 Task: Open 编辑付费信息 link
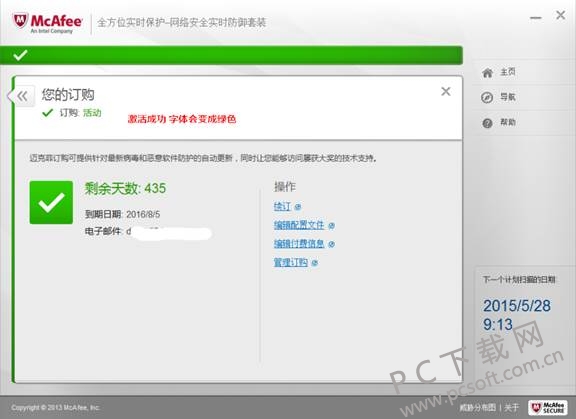click(299, 243)
